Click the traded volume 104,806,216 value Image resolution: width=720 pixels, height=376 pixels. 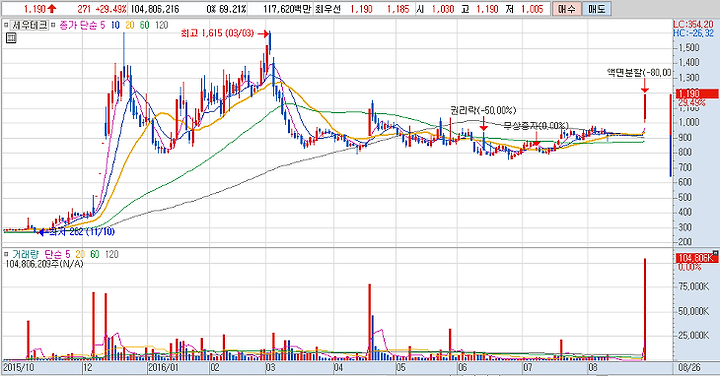point(155,9)
